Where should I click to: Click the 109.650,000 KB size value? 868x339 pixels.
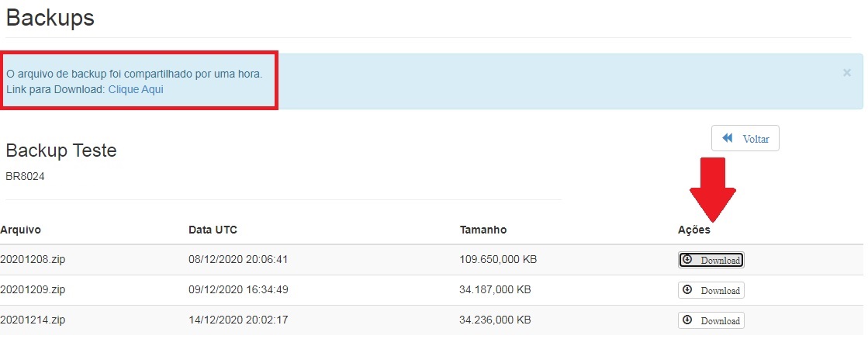pos(498,260)
